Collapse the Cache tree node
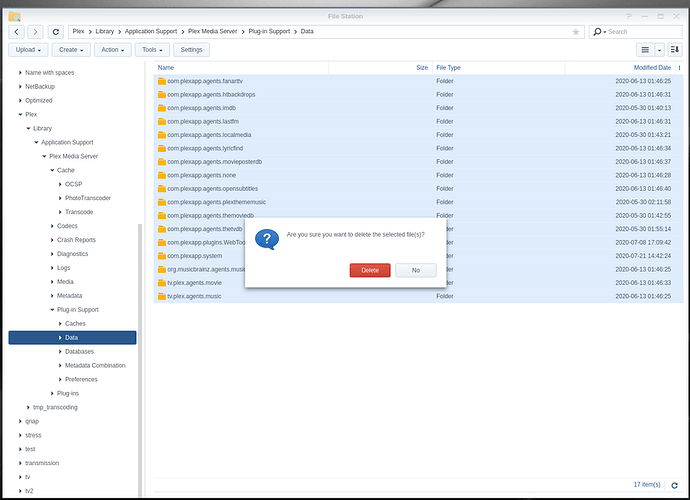Viewport: 690px width, 500px height. 52,170
